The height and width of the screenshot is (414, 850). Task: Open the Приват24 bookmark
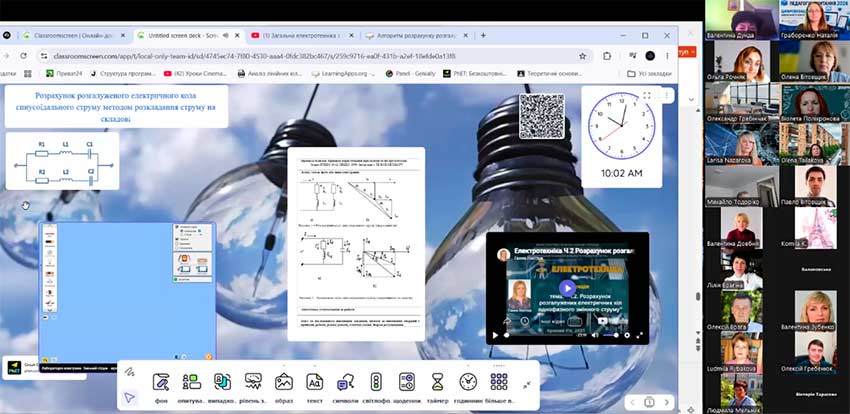63,74
